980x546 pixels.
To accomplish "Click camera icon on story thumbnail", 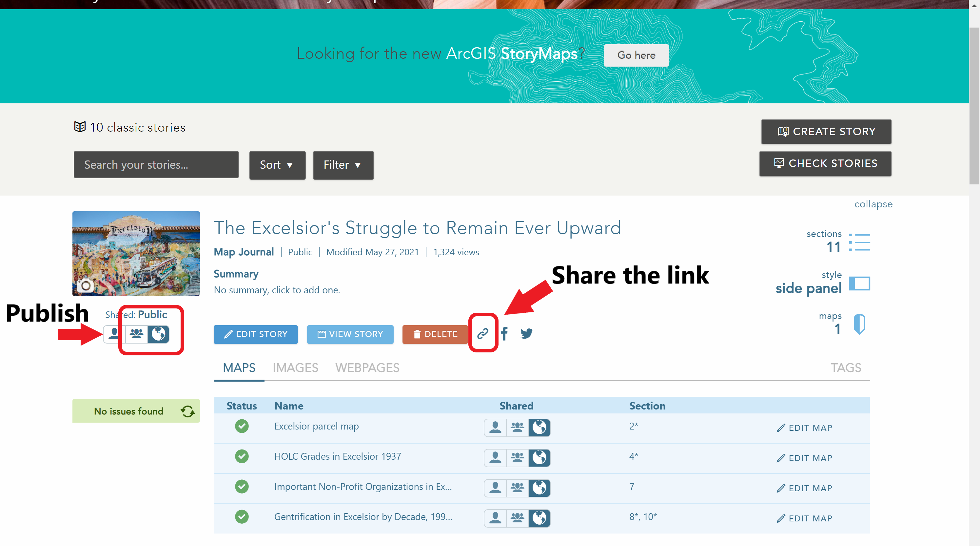I will [x=85, y=285].
